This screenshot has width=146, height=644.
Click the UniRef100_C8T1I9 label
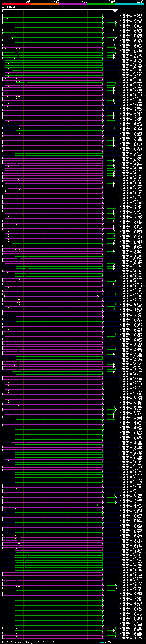point(131,319)
